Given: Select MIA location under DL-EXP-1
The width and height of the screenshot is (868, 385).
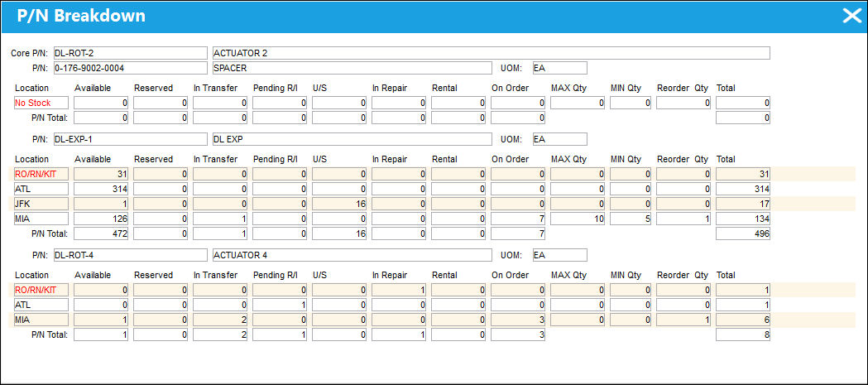Looking at the screenshot, I should pos(41,219).
